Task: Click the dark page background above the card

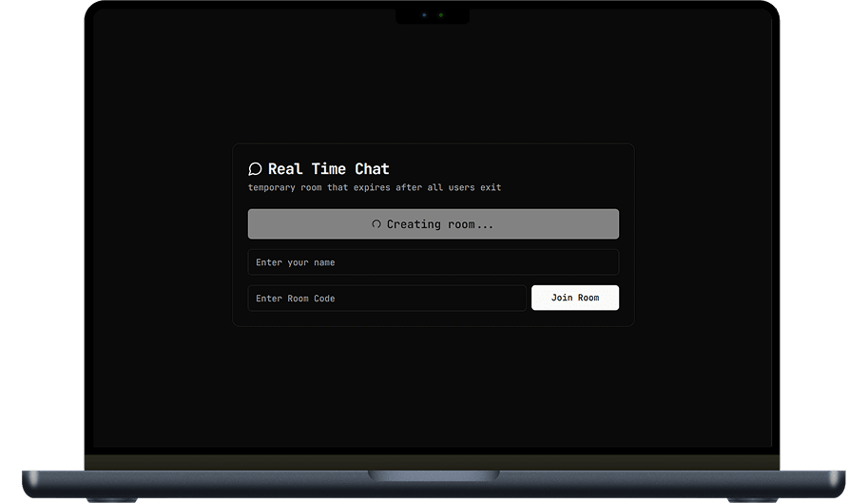Action: 433,86
